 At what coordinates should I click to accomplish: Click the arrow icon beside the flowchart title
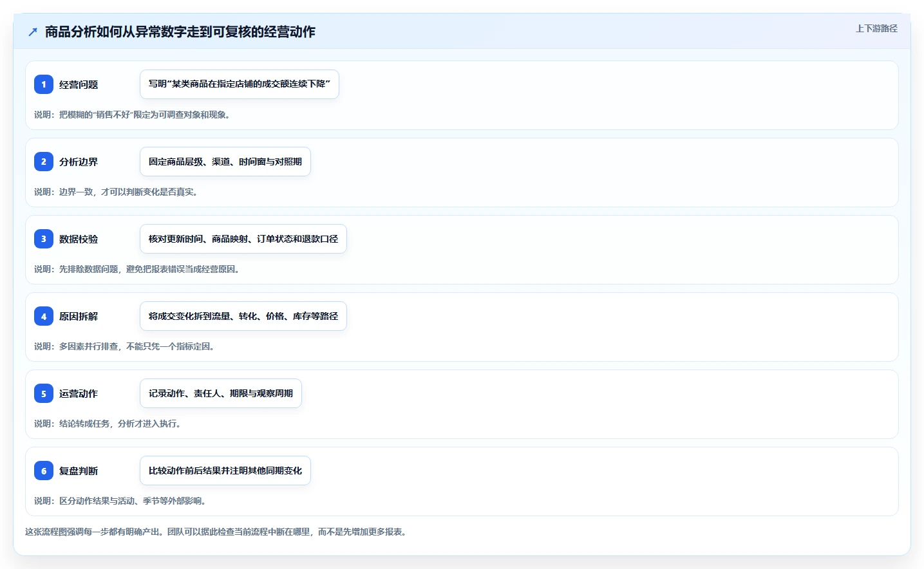click(33, 32)
